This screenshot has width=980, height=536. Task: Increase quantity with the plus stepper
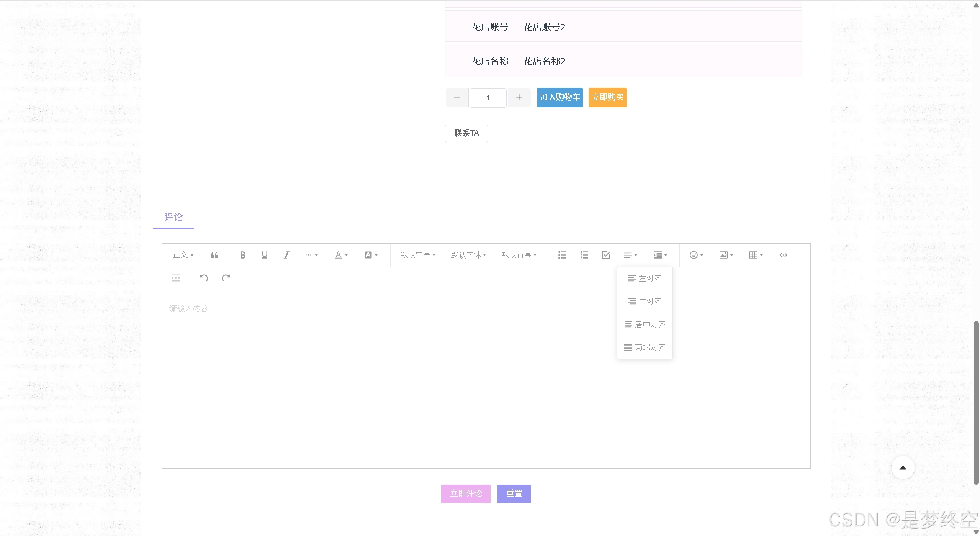[519, 97]
